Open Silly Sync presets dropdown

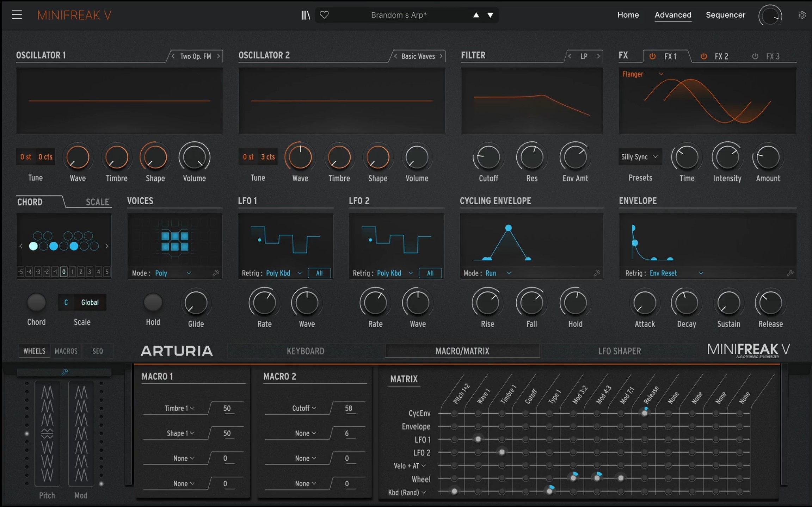pos(640,157)
